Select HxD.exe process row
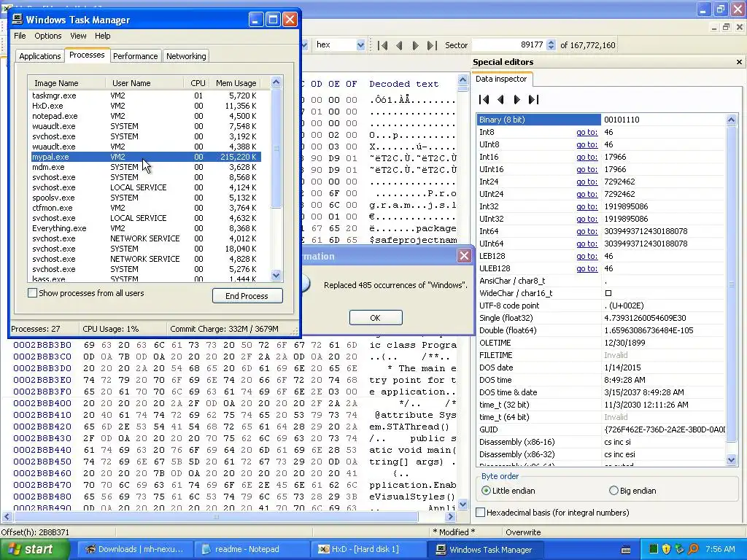Image resolution: width=747 pixels, height=560 pixels. pyautogui.click(x=144, y=106)
